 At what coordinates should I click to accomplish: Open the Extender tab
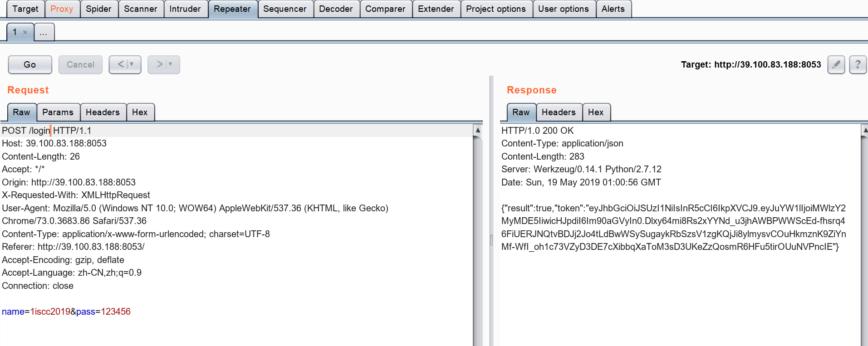coord(436,9)
